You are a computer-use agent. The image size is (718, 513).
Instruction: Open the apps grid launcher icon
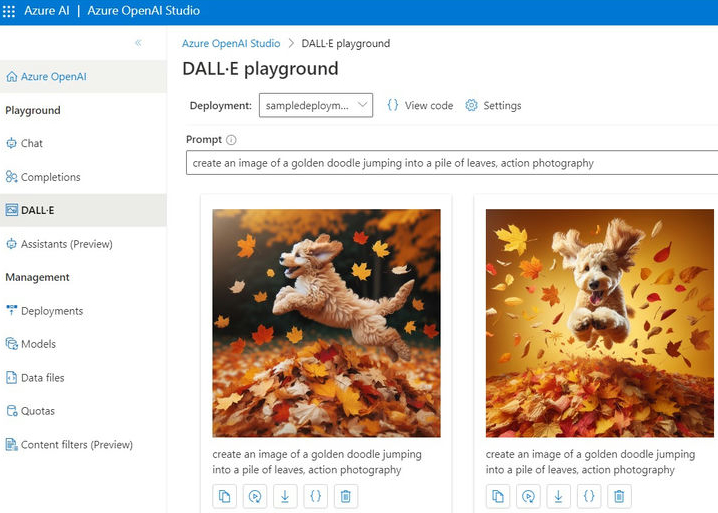tap(10, 11)
